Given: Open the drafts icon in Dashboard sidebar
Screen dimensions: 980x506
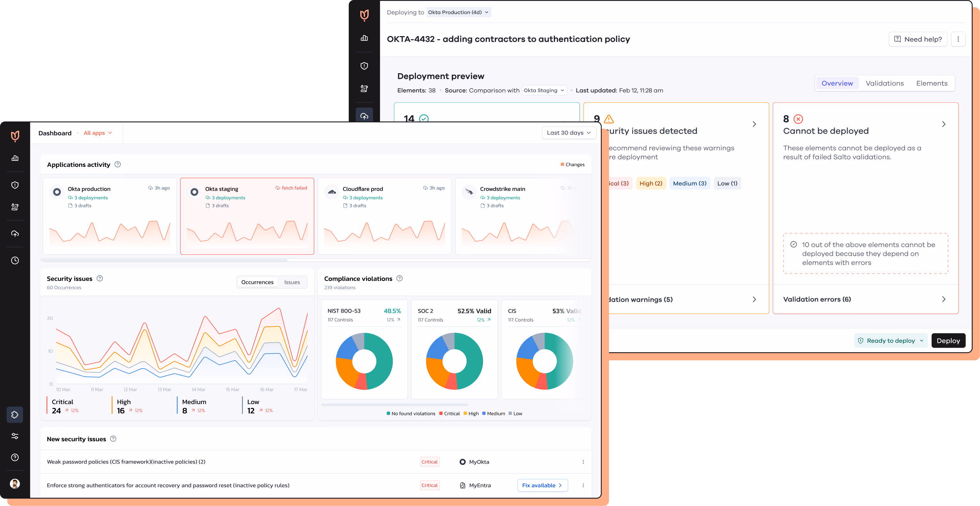Looking at the screenshot, I should tap(15, 207).
